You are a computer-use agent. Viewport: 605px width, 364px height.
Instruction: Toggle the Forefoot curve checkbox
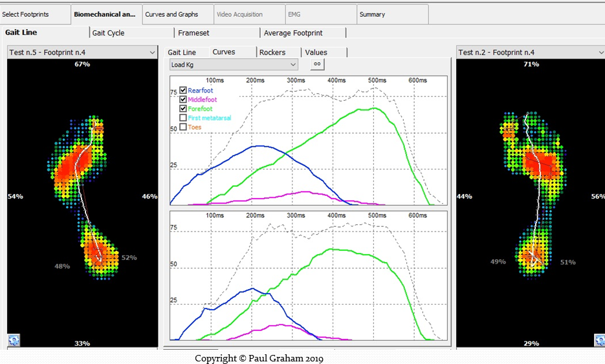coord(183,109)
